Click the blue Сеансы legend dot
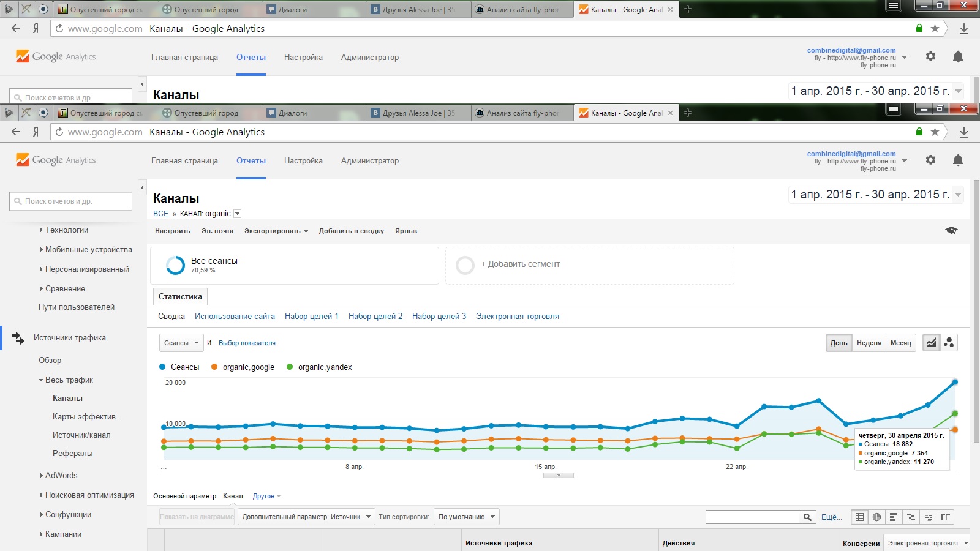The width and height of the screenshot is (980, 551). coord(162,367)
